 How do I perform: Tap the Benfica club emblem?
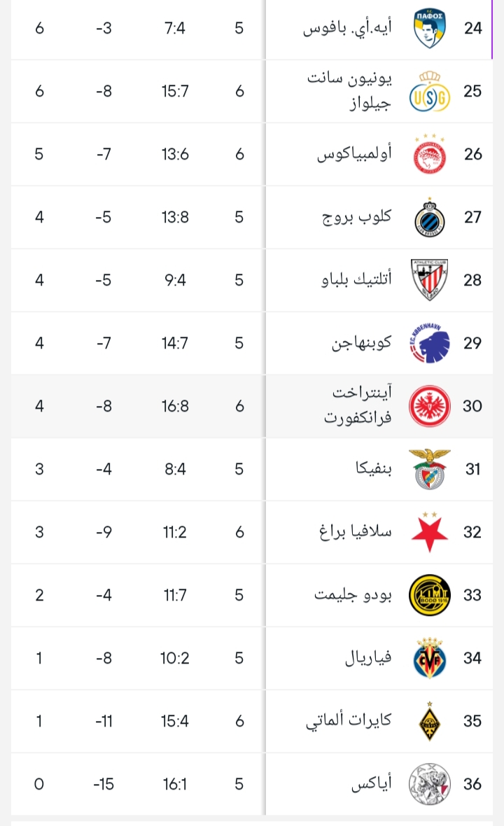click(x=430, y=469)
